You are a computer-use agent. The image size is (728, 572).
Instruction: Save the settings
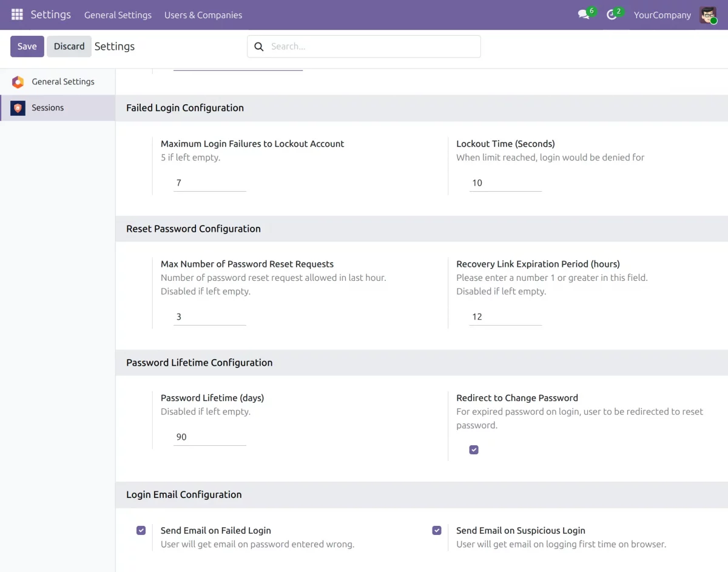[x=27, y=46]
